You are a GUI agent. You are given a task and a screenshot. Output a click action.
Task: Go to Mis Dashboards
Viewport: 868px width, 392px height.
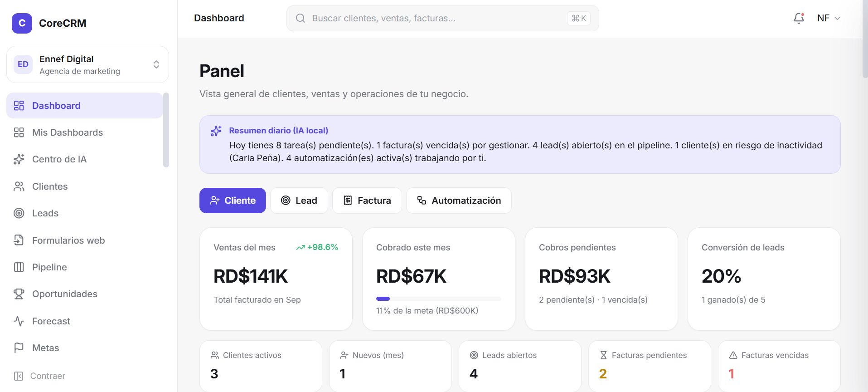point(84,132)
